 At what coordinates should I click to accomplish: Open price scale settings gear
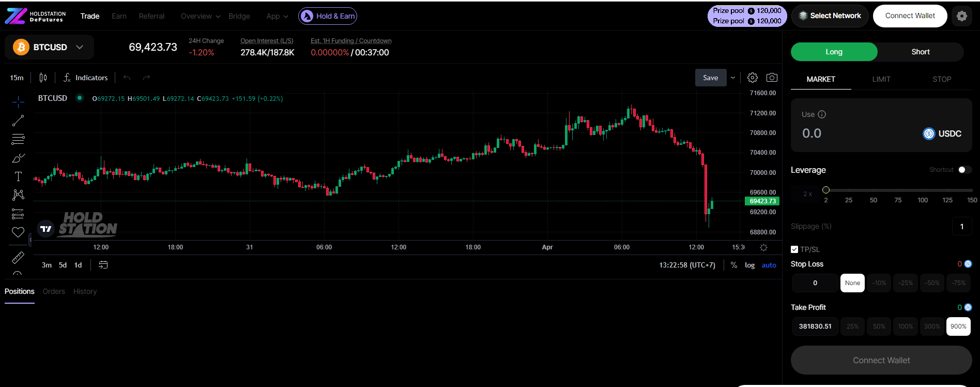point(763,247)
